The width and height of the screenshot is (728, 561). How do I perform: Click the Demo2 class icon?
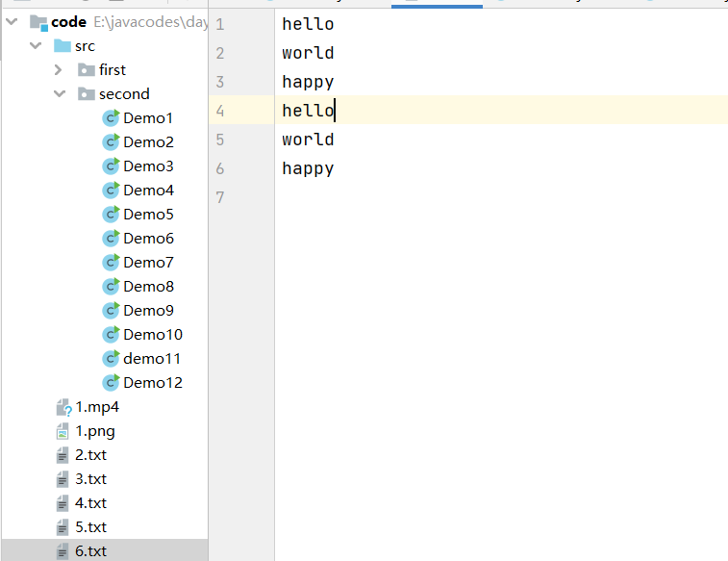111,142
